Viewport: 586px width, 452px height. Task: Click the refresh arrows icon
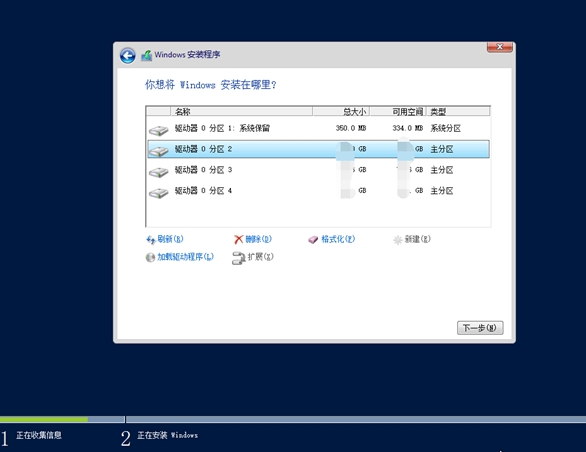click(151, 240)
